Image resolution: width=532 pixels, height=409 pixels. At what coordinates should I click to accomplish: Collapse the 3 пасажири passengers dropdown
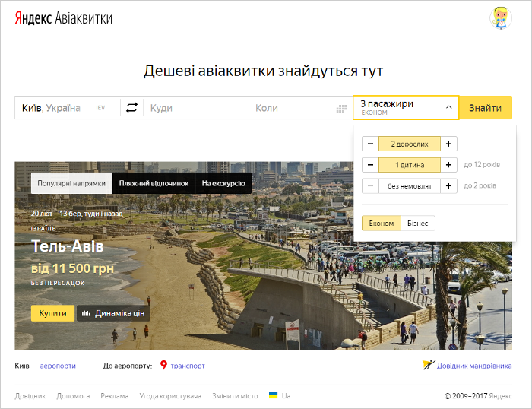click(406, 108)
